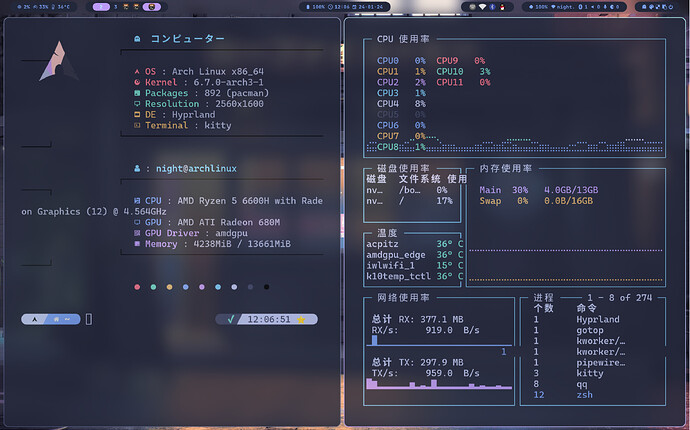Viewport: 690px width, 430px height.
Task: Click the 'コンピューター' heading in left terminal
Action: pyautogui.click(x=187, y=39)
